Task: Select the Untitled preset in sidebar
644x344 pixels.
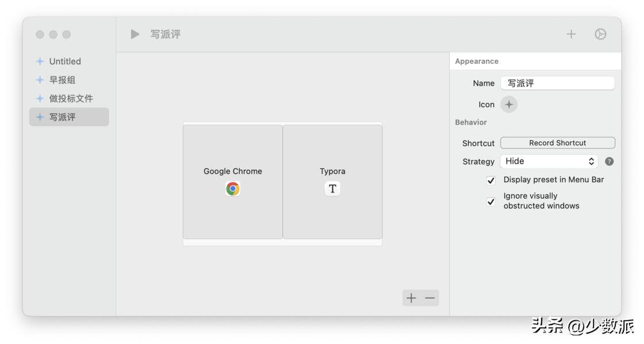Action: [x=65, y=61]
